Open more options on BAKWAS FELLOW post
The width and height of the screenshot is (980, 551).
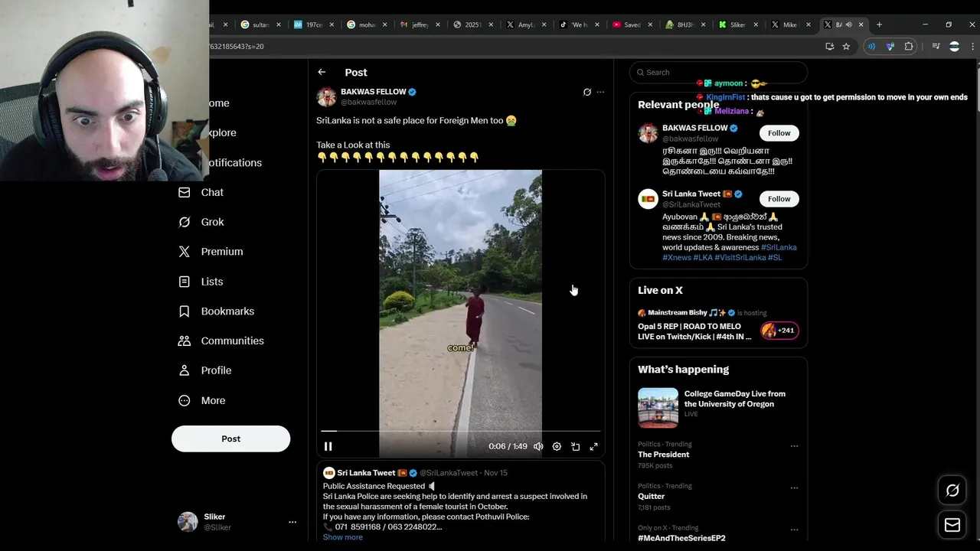(x=600, y=92)
